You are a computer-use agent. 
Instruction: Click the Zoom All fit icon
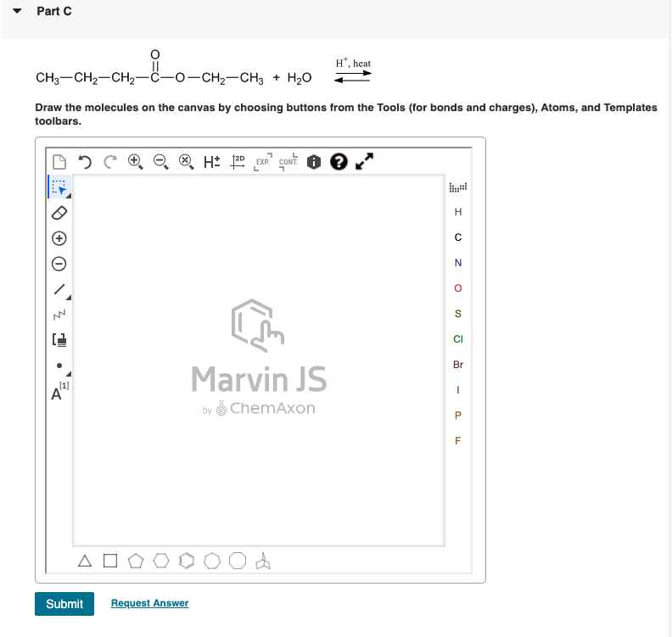point(187,162)
